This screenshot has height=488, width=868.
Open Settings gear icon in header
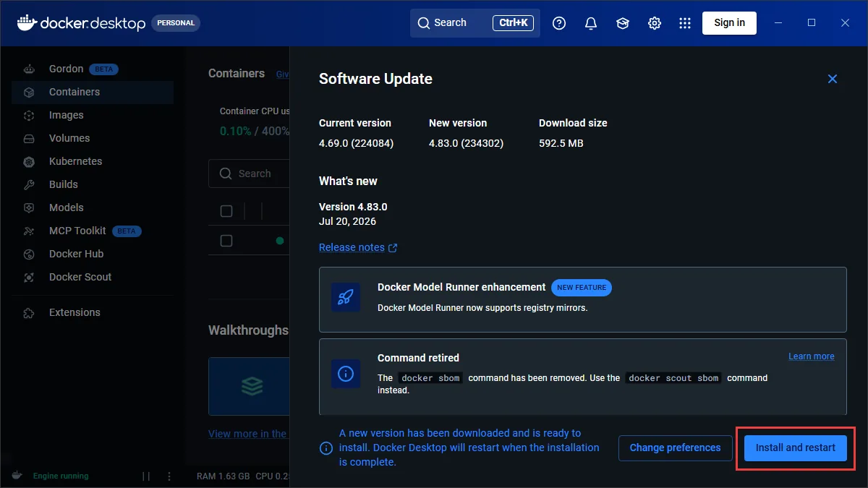click(x=655, y=23)
